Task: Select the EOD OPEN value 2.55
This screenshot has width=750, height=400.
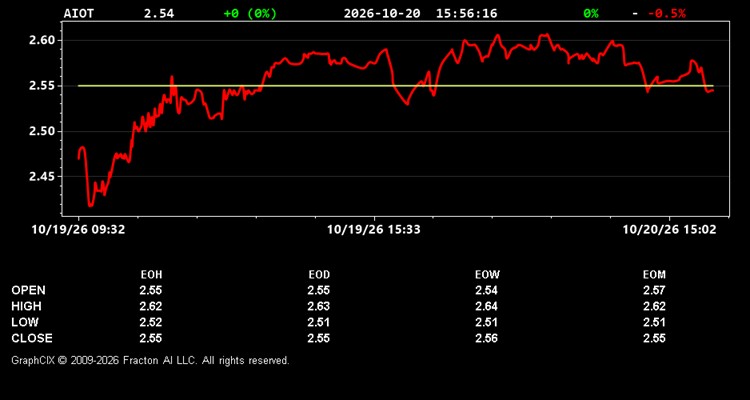Action: point(319,290)
